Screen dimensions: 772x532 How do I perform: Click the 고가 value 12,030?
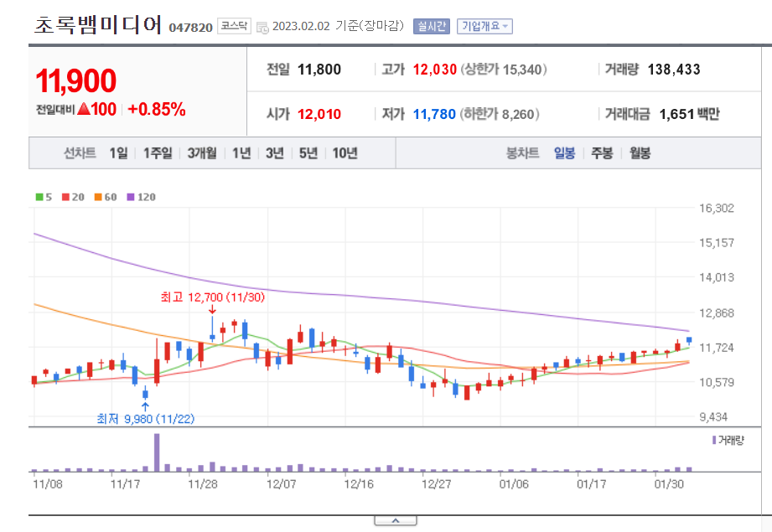(x=435, y=70)
